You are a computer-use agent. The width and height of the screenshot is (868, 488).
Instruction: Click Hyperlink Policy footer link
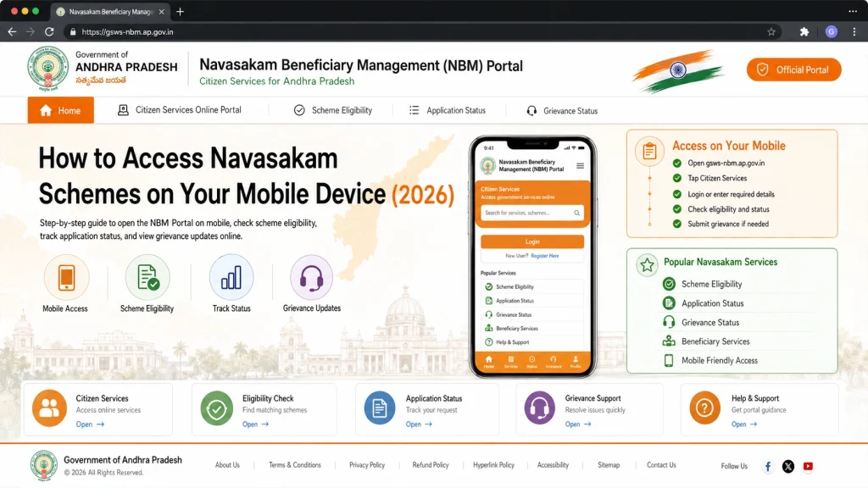pos(494,465)
